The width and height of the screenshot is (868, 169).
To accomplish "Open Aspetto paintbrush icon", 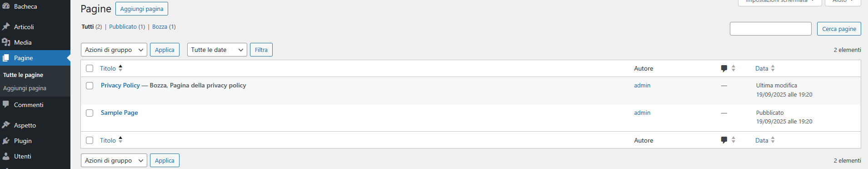I will click(x=6, y=125).
